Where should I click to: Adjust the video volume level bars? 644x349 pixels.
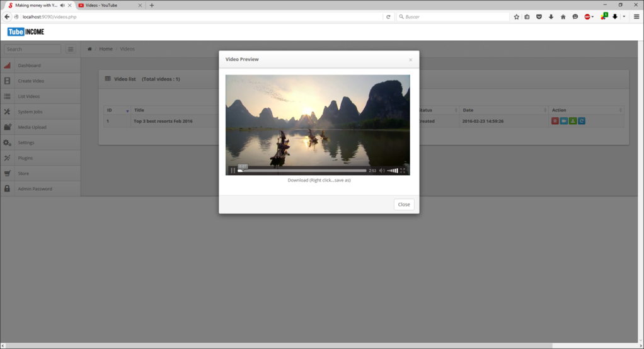click(393, 170)
